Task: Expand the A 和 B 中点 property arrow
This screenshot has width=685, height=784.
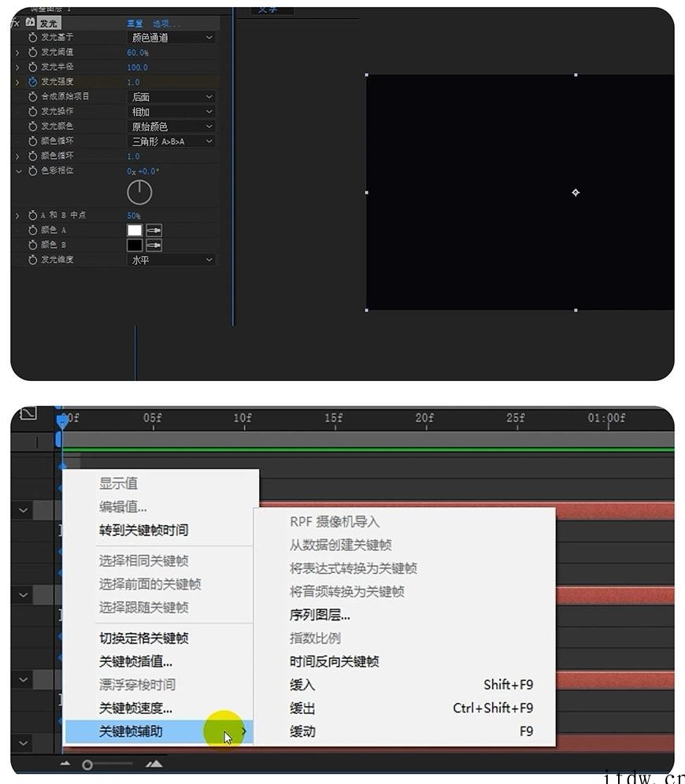Action: [x=17, y=216]
